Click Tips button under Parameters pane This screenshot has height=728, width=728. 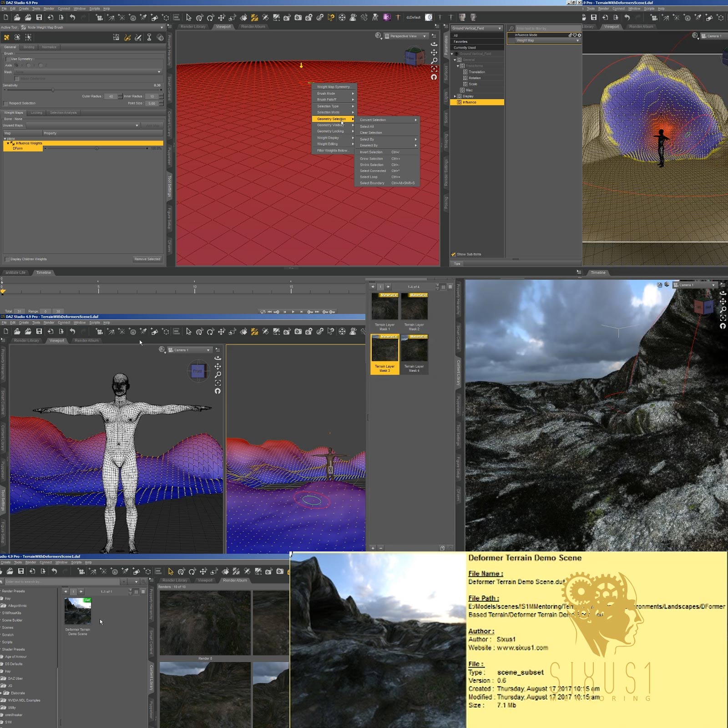point(457,263)
